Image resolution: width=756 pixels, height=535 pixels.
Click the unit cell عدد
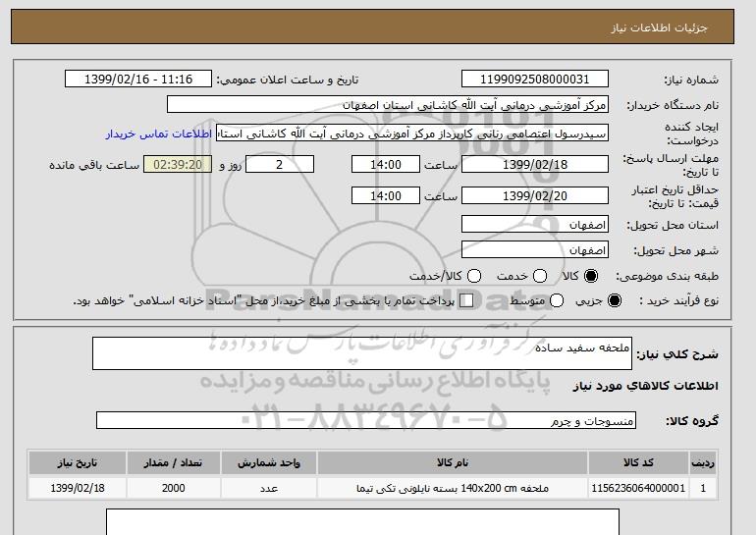pos(269,488)
